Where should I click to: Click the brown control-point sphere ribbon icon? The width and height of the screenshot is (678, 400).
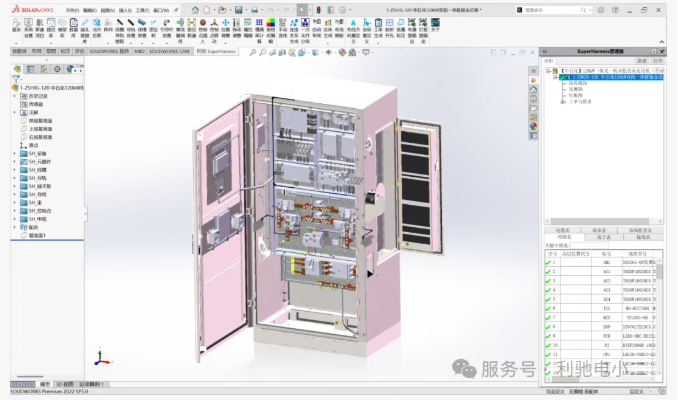tap(203, 22)
